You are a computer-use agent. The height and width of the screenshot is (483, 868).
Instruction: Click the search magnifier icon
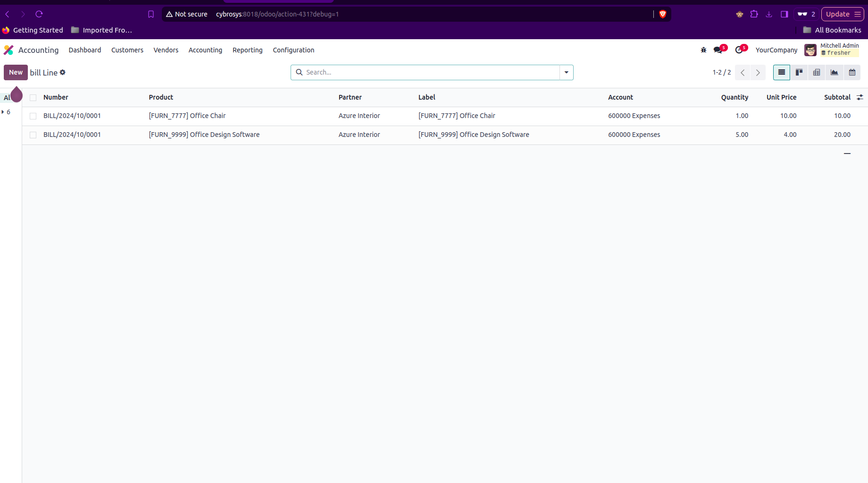tap(299, 72)
